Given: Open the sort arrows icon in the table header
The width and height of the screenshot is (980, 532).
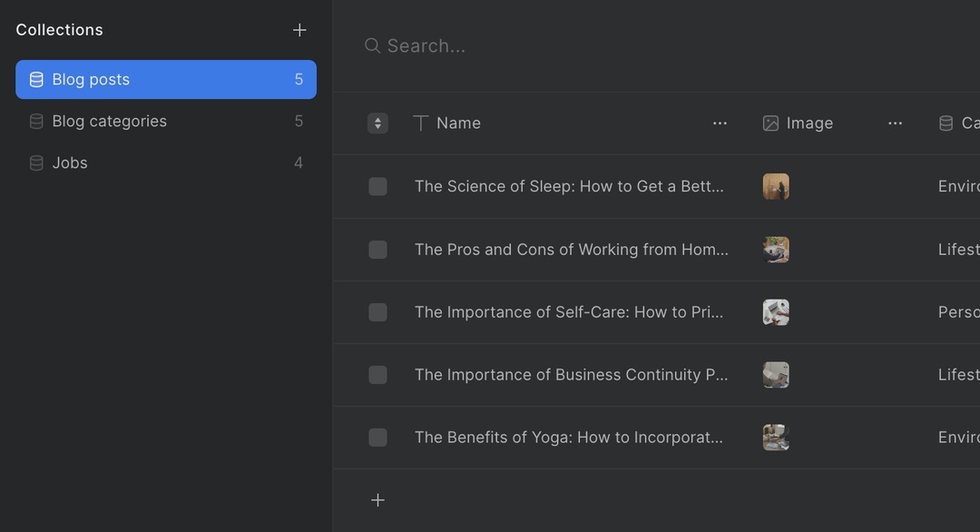Looking at the screenshot, I should click(x=377, y=123).
